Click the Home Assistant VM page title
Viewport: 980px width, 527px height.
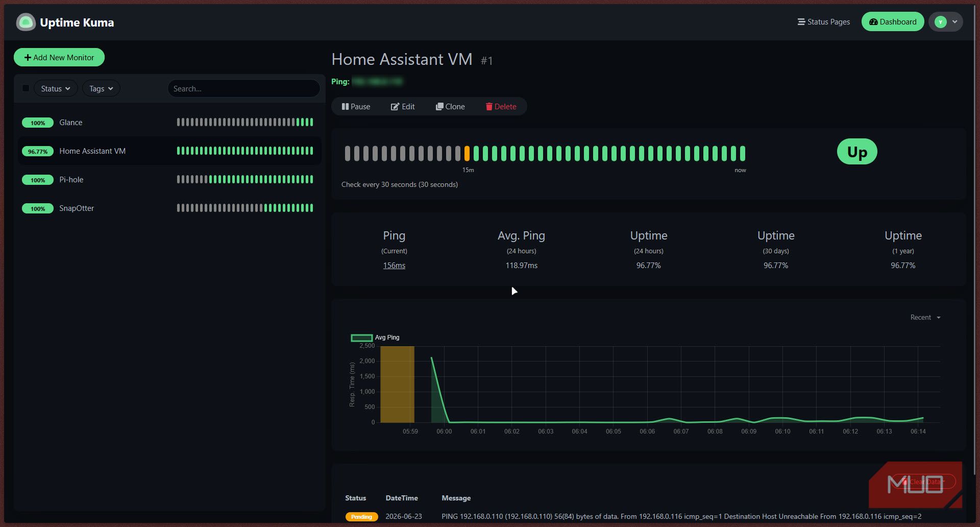[x=402, y=59]
